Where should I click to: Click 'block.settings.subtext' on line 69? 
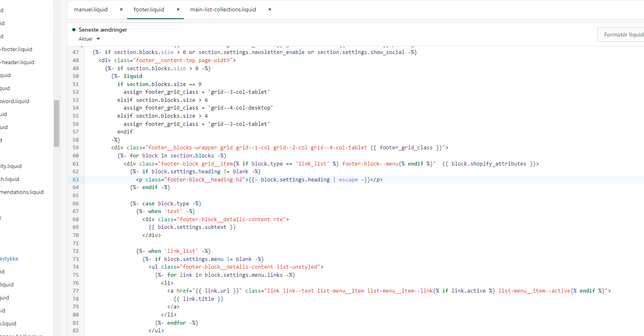tap(192, 227)
